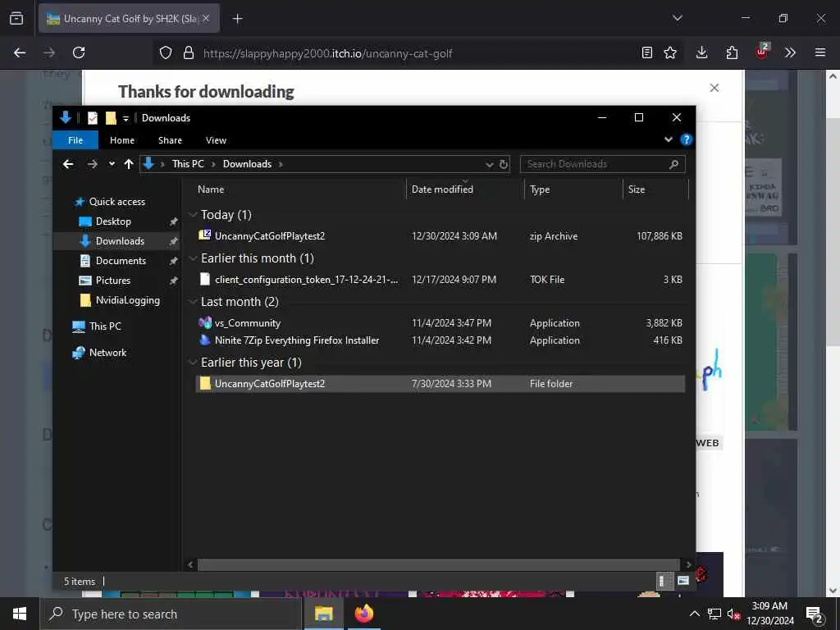Image resolution: width=840 pixels, height=630 pixels.
Task: Open the Home ribbon tab
Action: point(122,139)
